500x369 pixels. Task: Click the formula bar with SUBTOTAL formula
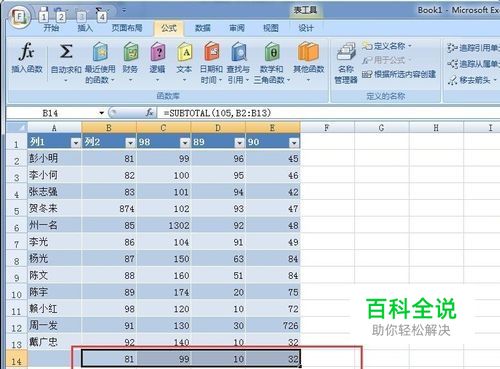click(328, 113)
